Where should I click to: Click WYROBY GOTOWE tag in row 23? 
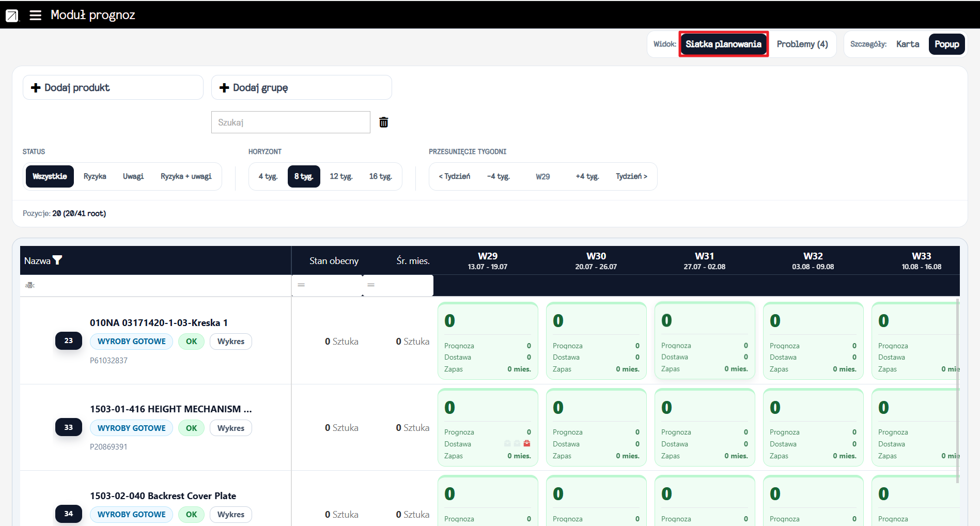[132, 342]
